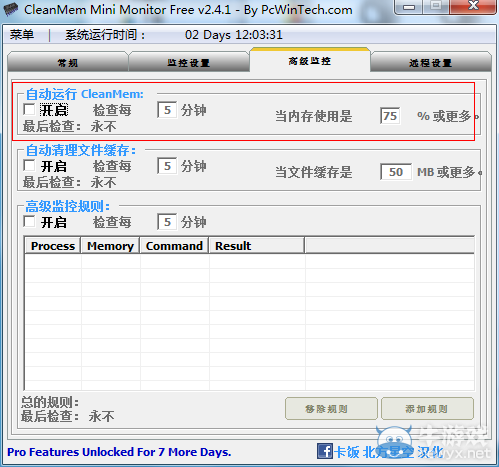Image resolution: width=499 pixels, height=467 pixels.
Task: Select the 高级监控 tab
Action: 310,61
